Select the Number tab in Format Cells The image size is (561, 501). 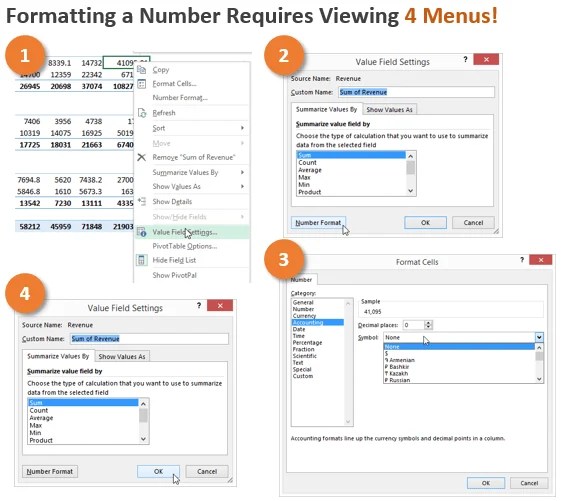[301, 279]
